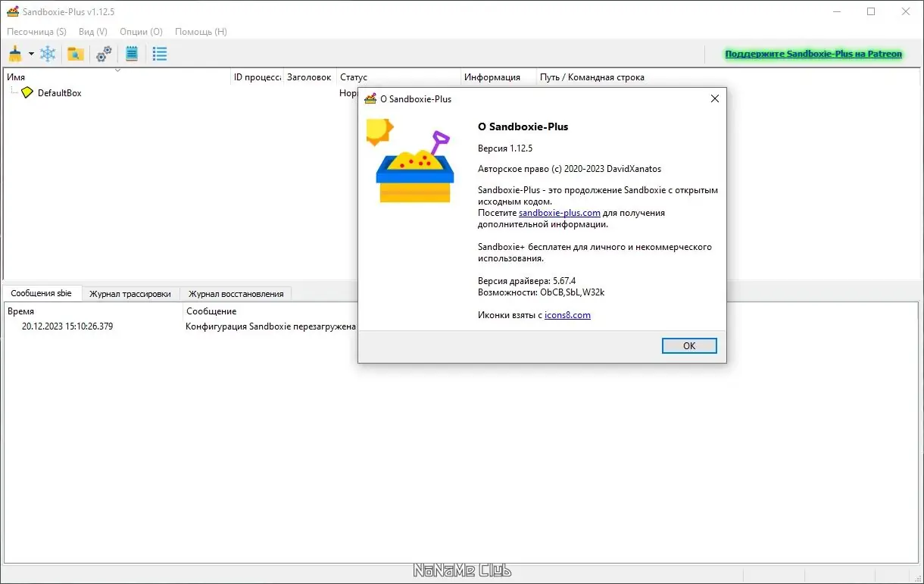Switch to Журнал трассировки tab
Screen dimensions: 924x584
(130, 294)
